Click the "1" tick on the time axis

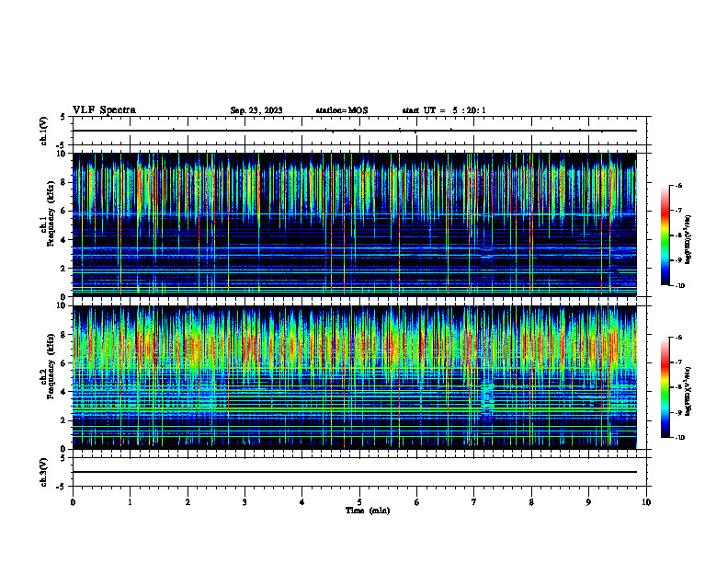click(x=130, y=502)
